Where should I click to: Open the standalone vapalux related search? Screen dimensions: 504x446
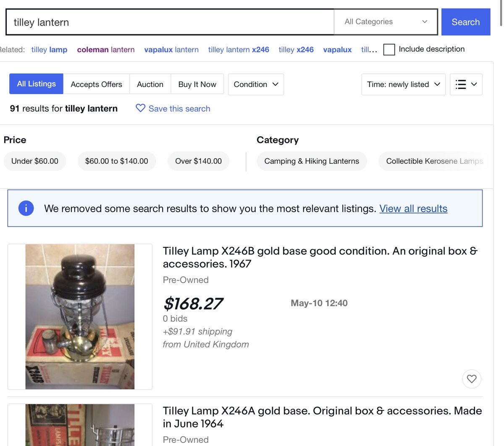tap(337, 50)
